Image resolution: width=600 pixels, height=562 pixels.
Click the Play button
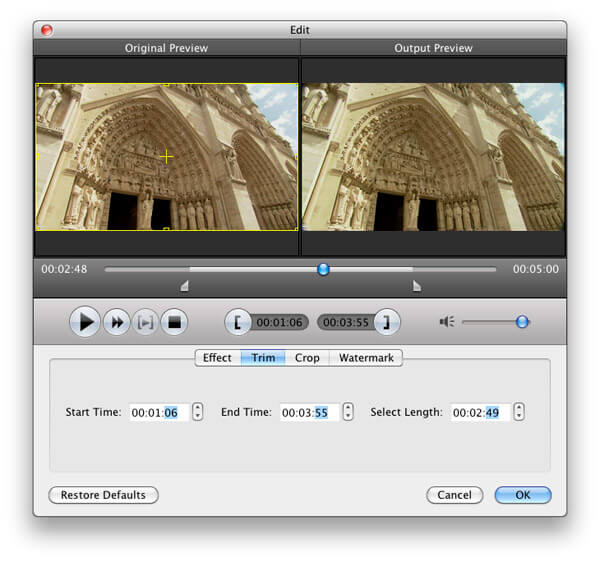[x=85, y=322]
